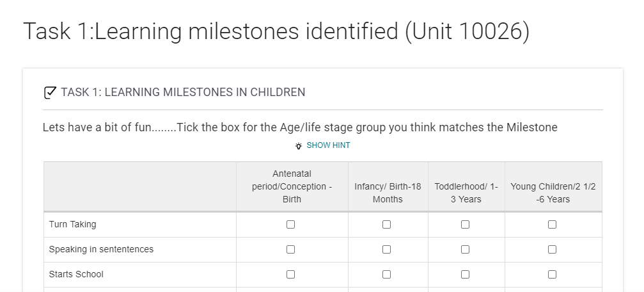Click the task checkmark icon beside the heading
The image size is (644, 292).
pyautogui.click(x=49, y=93)
